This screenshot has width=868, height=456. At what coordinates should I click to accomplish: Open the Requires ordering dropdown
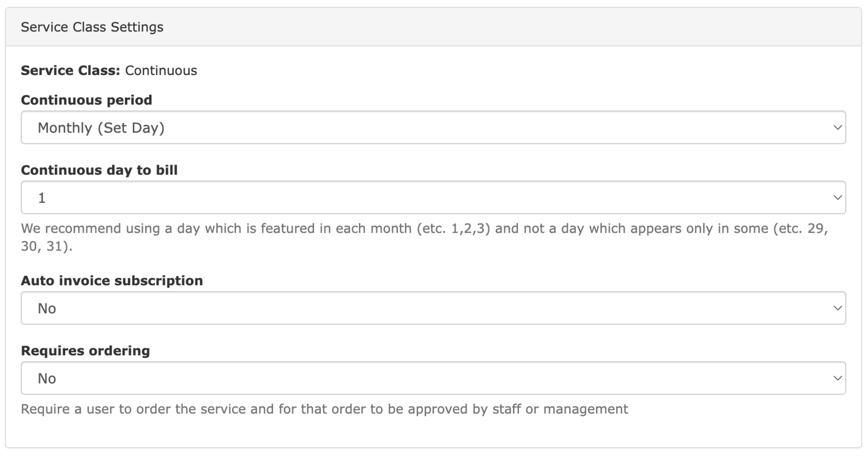[x=433, y=378]
